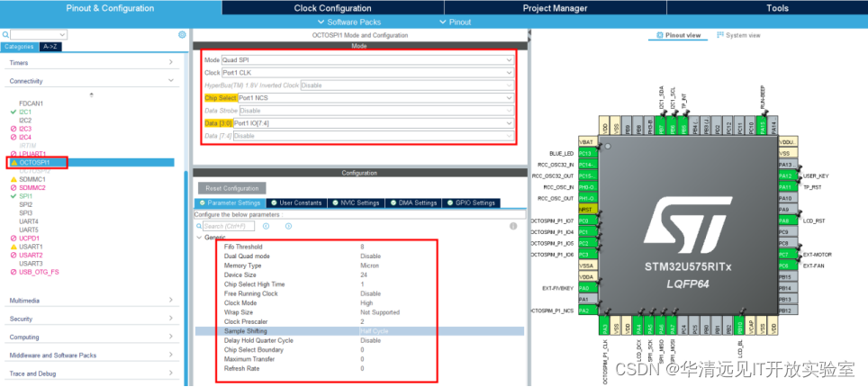Click the Fifo Threshold value 8

362,247
